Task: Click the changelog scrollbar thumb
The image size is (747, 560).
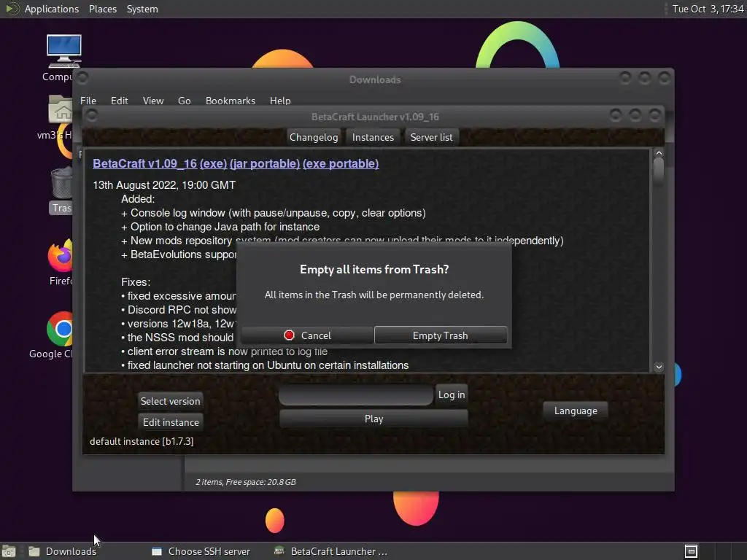Action: (659, 171)
